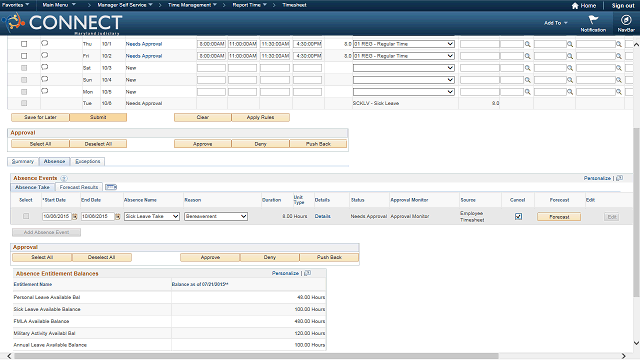Viewport: 640px width, 360px height.
Task: Open the NavBar compass icon
Action: point(626,20)
